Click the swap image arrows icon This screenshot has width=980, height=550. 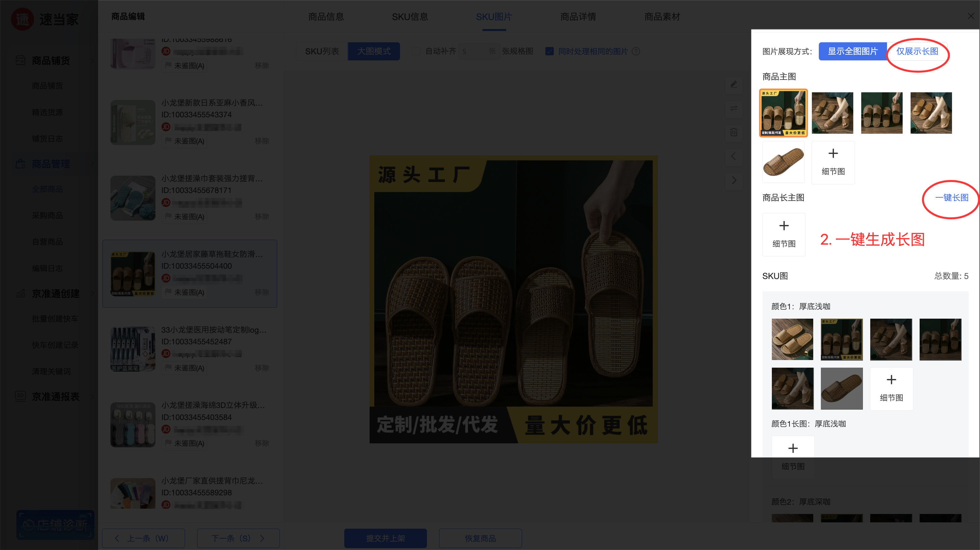734,108
